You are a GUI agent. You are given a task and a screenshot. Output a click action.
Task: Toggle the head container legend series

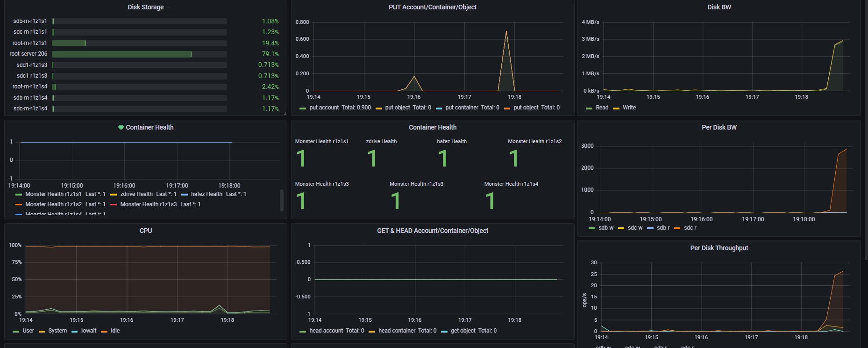pos(397,331)
